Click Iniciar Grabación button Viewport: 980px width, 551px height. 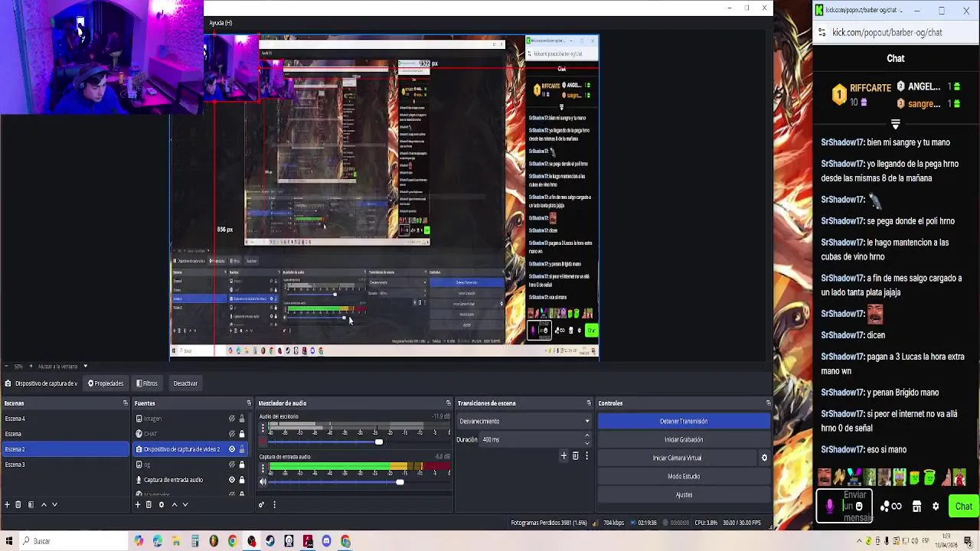pyautogui.click(x=684, y=439)
